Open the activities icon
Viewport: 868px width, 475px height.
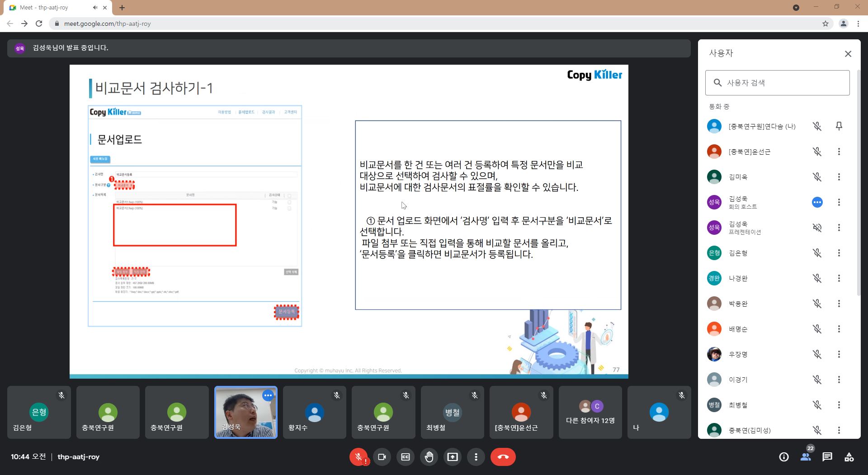pyautogui.click(x=849, y=457)
